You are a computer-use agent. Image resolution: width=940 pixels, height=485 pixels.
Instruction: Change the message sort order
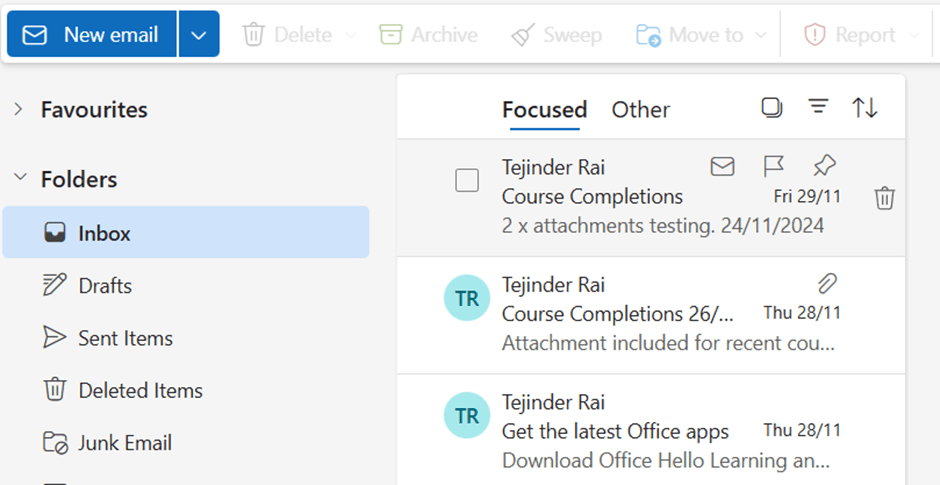865,108
